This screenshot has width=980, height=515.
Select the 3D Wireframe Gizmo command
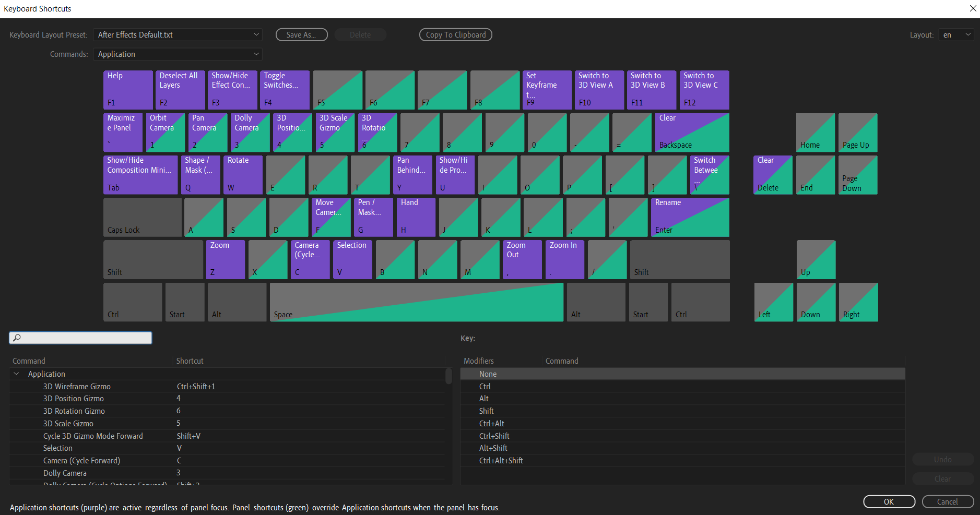click(227, 386)
